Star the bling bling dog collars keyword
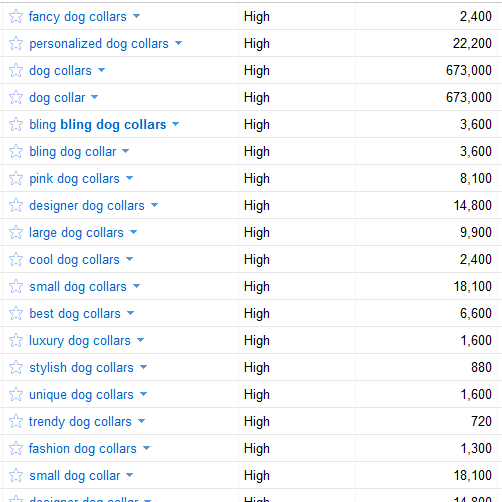 click(x=16, y=124)
